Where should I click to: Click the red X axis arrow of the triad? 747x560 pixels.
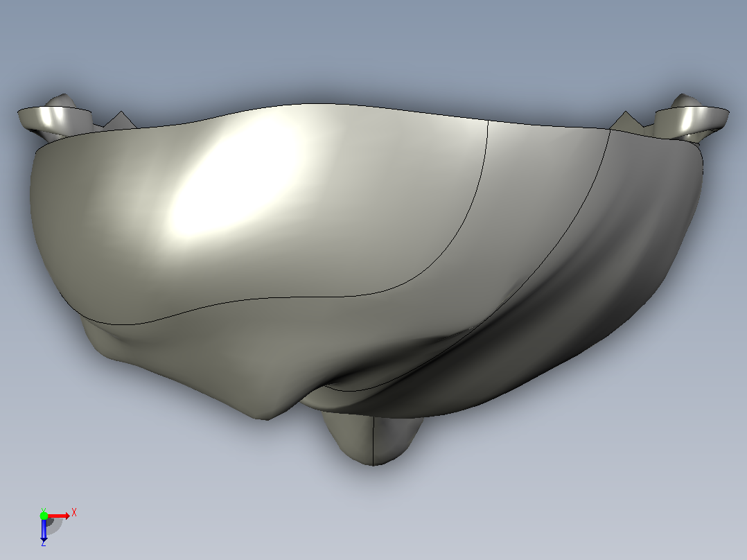(59, 516)
